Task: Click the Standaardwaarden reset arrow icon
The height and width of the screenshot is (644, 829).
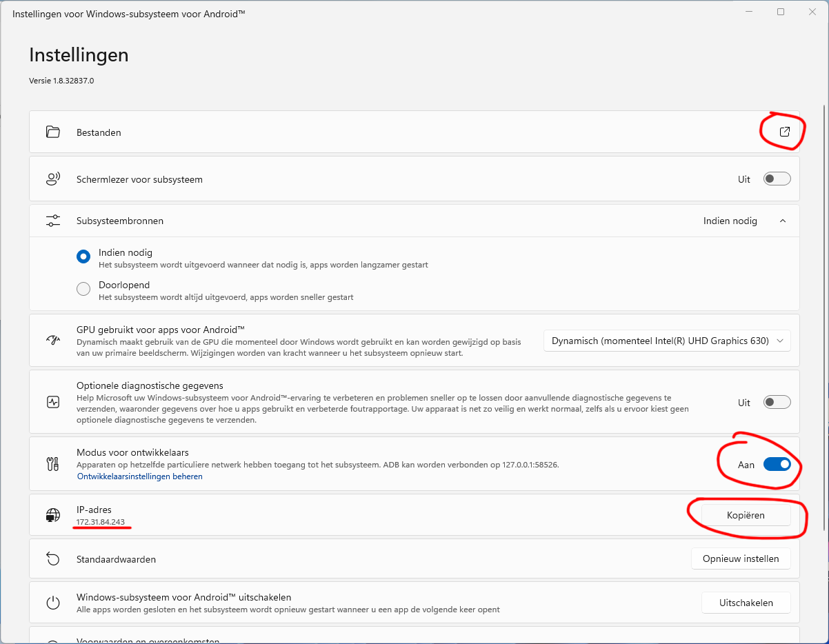Action: 53,559
